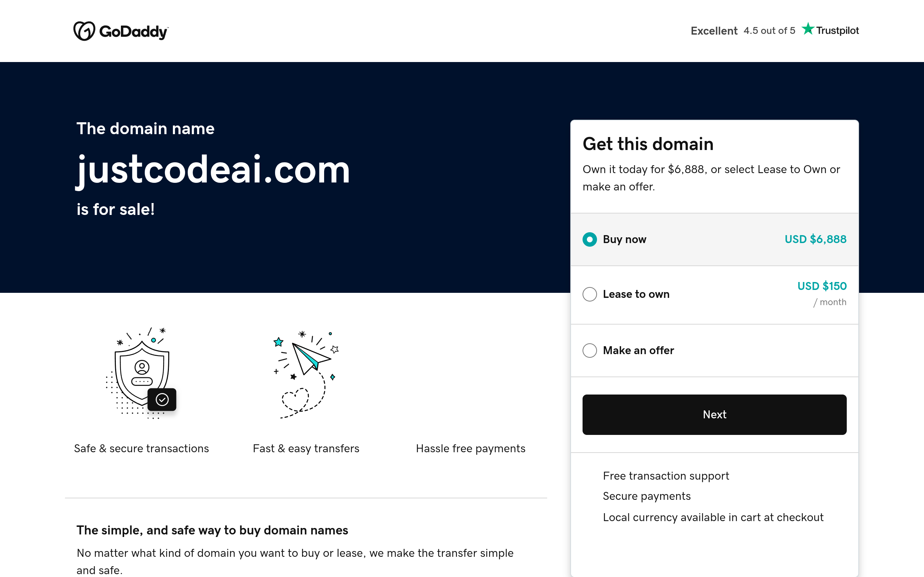Click the shield secure transactions illustration
Screen dimensions: 924x577
point(141,373)
